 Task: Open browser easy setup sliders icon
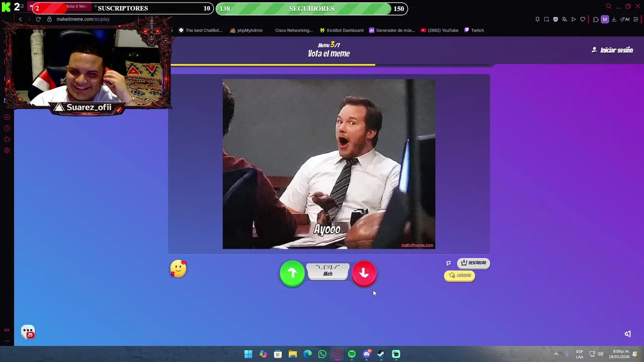636,19
